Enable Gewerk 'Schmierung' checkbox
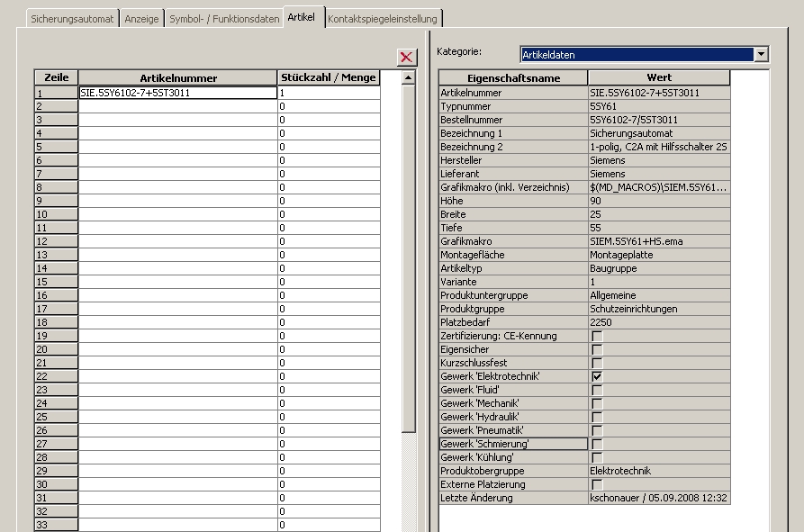804x532 pixels. click(x=597, y=444)
